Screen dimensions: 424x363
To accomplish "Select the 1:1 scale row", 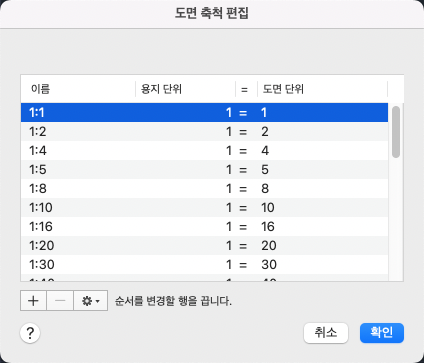I will click(x=204, y=113).
